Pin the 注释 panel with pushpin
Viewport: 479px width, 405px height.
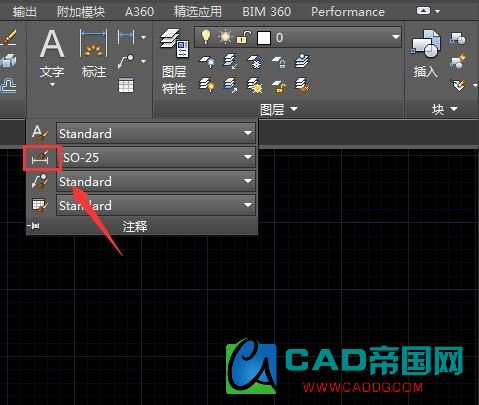pyautogui.click(x=34, y=226)
